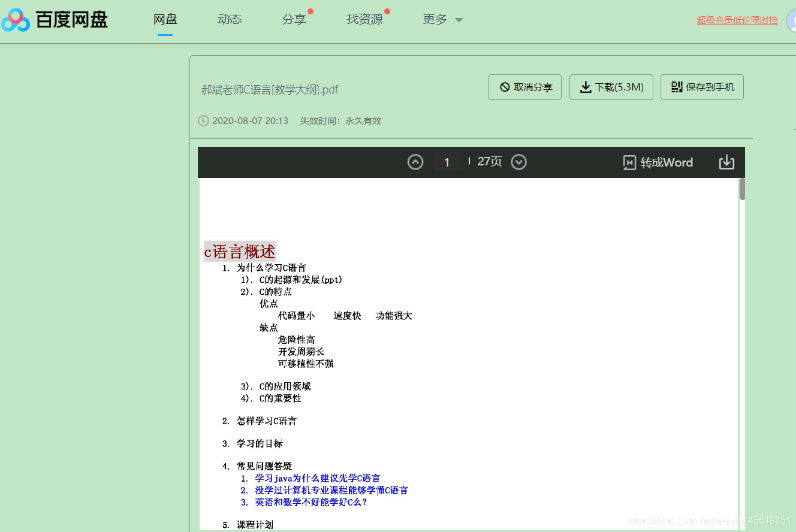Click the Baidu Netdisk logo

click(x=54, y=20)
